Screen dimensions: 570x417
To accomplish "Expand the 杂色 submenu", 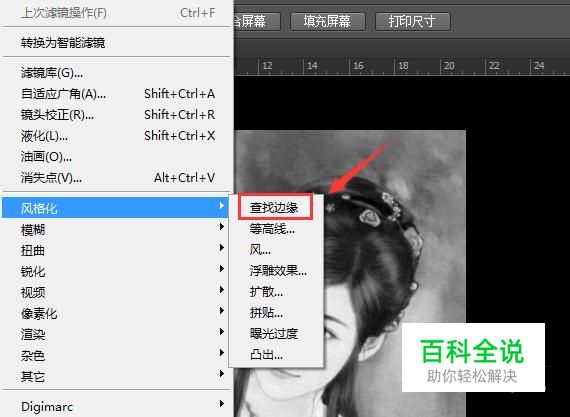I will (x=116, y=355).
